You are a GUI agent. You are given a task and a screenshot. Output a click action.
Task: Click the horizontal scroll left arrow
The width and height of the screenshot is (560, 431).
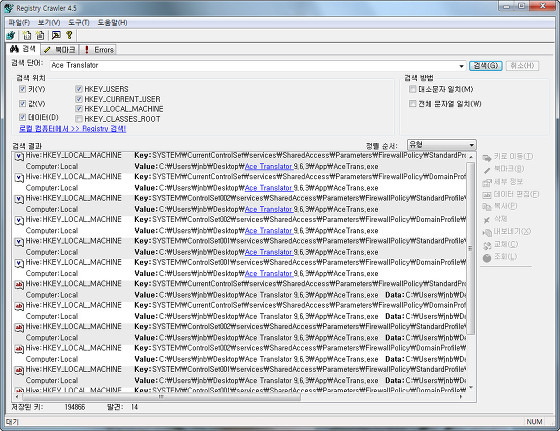17,396
